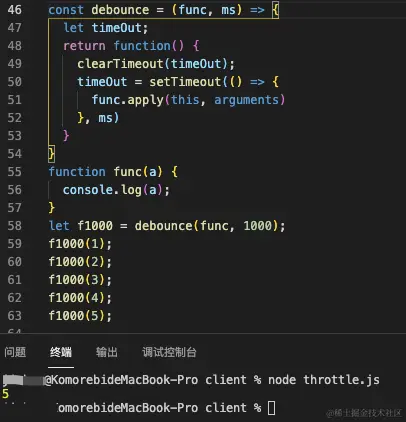Screen dimensions: 406x422
Task: Click line number 55 in the gutter
Action: pyautogui.click(x=15, y=172)
